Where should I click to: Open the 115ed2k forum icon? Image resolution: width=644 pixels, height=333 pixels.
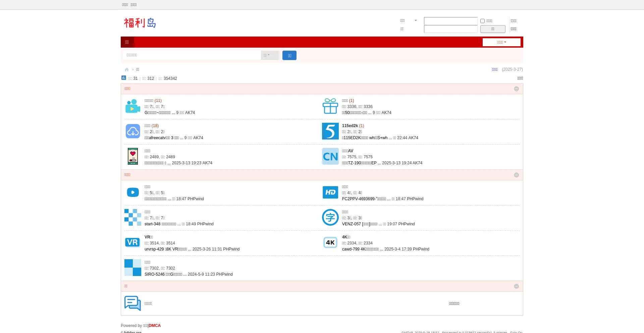[x=330, y=131]
